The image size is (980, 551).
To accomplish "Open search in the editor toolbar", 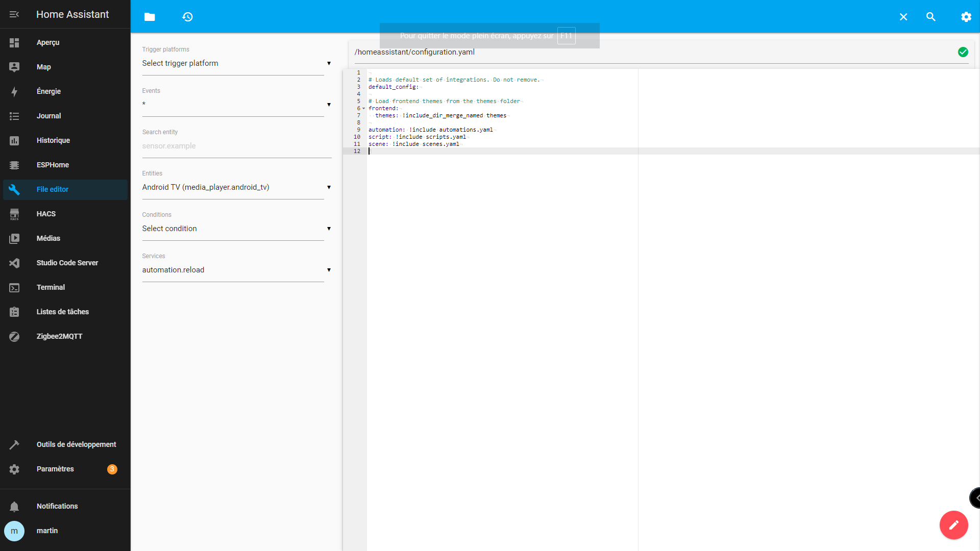I will (930, 17).
